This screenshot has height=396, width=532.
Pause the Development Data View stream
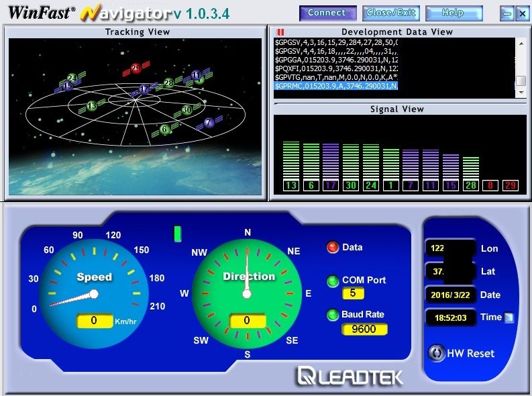click(280, 32)
